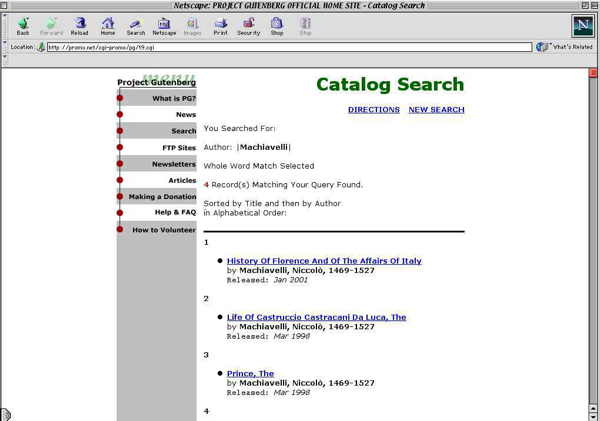This screenshot has width=600, height=421.
Task: Click in the Location URL field
Action: [x=289, y=47]
